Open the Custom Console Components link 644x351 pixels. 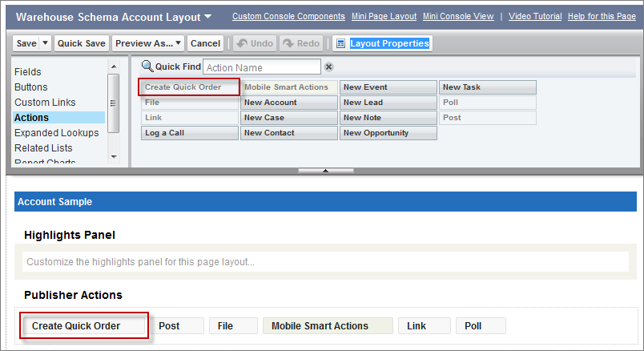click(288, 17)
